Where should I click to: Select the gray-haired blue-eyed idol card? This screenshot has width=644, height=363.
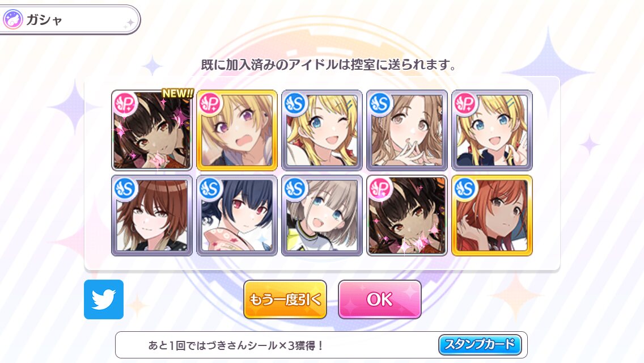(x=322, y=216)
